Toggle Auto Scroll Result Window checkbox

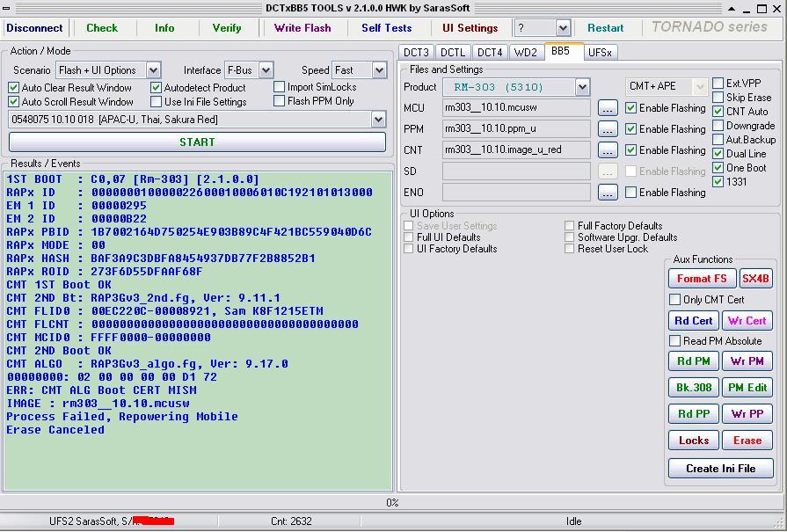(x=14, y=102)
